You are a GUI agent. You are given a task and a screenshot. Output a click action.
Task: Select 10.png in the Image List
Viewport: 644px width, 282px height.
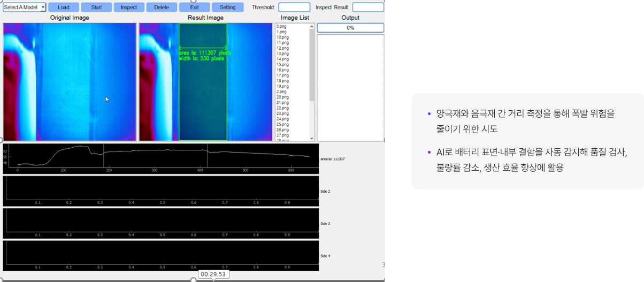[x=282, y=37]
